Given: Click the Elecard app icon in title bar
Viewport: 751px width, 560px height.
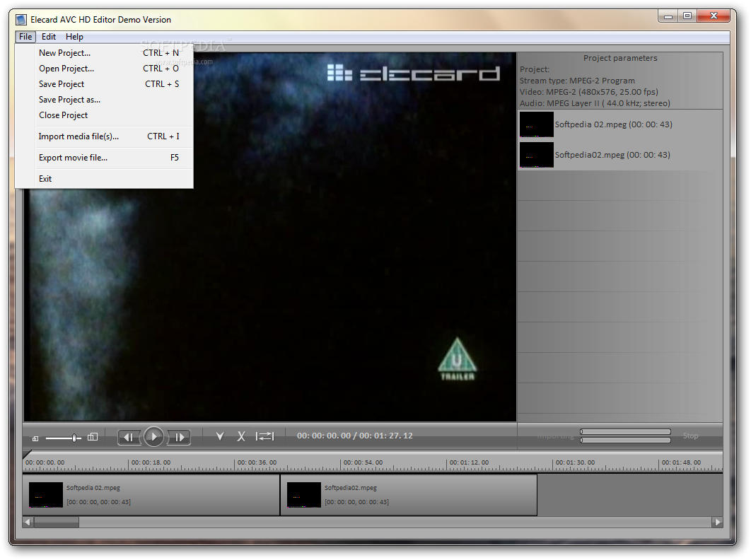Looking at the screenshot, I should 21,20.
